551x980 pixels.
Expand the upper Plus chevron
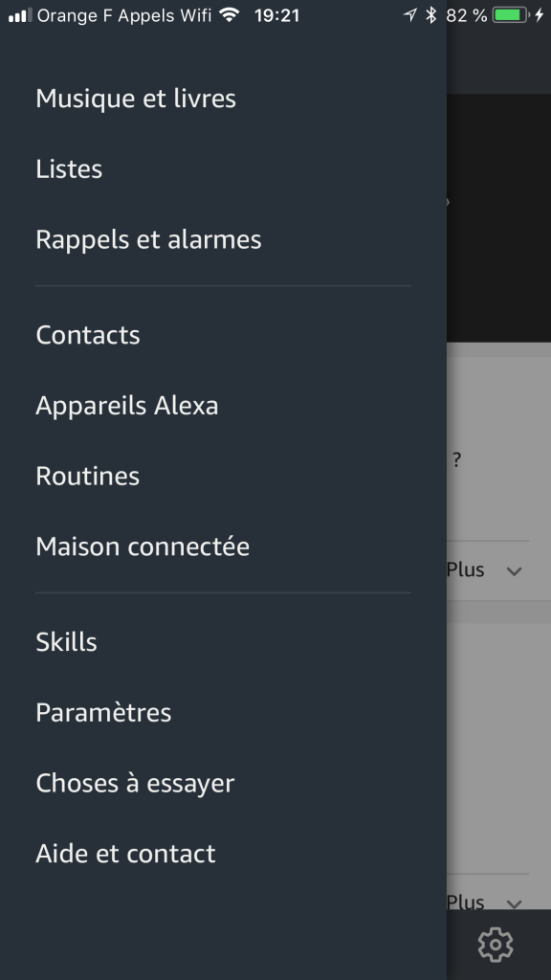[514, 570]
